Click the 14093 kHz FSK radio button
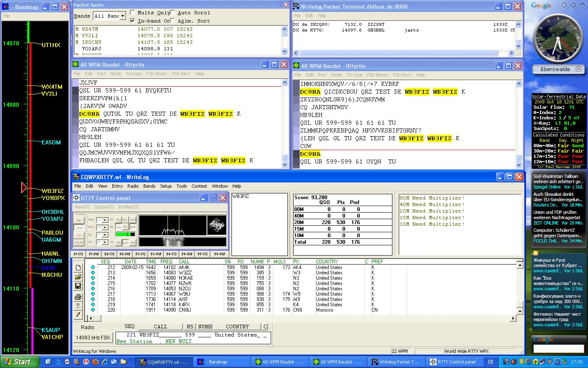Screen dimensions: 588x368 pos(93,338)
